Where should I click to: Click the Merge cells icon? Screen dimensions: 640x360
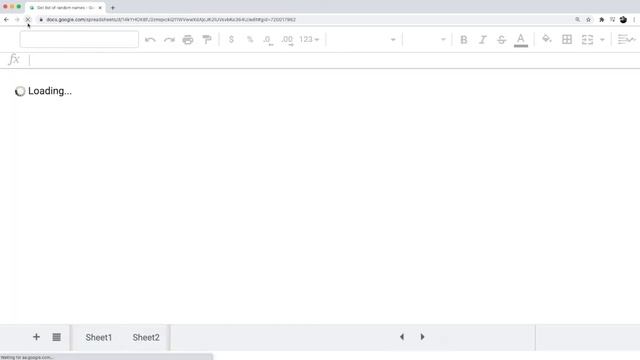tap(587, 40)
